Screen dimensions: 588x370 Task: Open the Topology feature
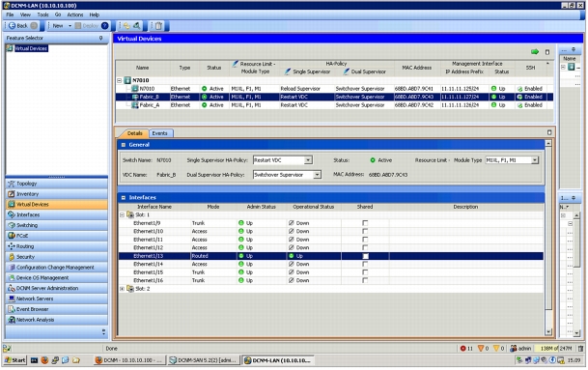[56, 184]
